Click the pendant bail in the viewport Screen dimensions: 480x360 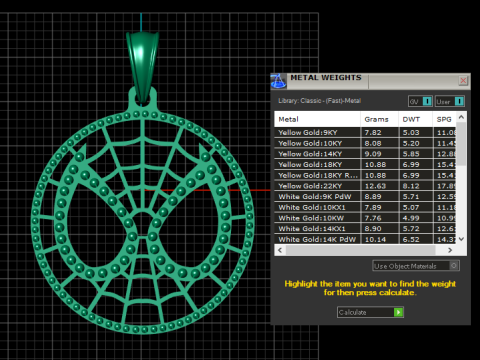click(142, 67)
